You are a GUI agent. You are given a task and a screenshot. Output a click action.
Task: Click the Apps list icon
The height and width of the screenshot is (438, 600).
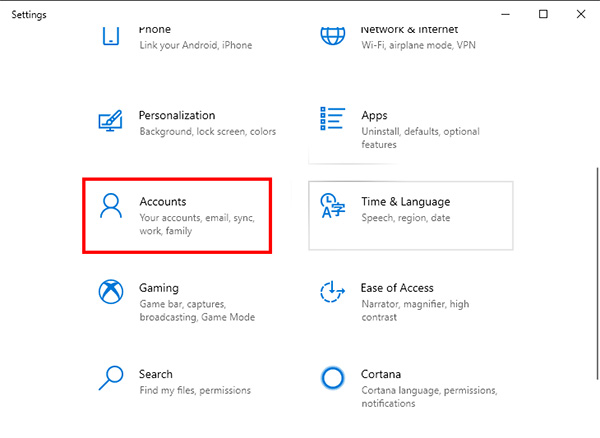point(333,119)
